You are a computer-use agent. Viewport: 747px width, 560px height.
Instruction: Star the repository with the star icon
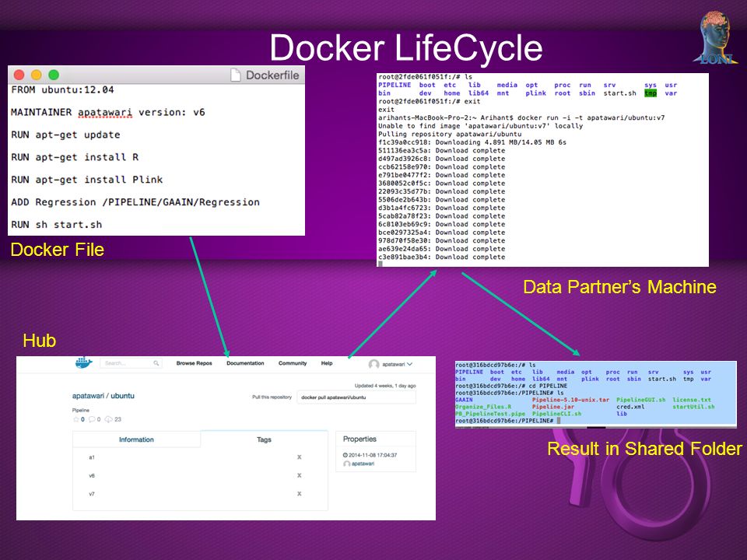coord(75,419)
